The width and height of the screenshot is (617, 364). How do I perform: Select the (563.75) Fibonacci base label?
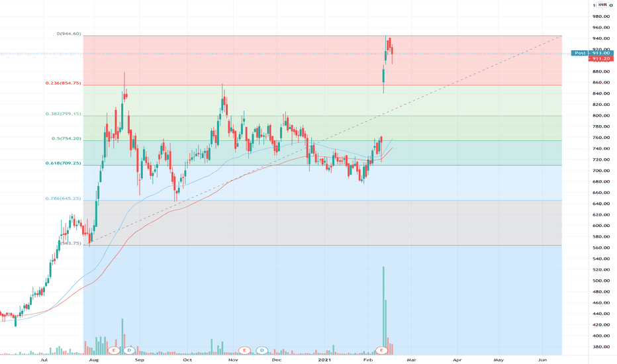[71, 243]
